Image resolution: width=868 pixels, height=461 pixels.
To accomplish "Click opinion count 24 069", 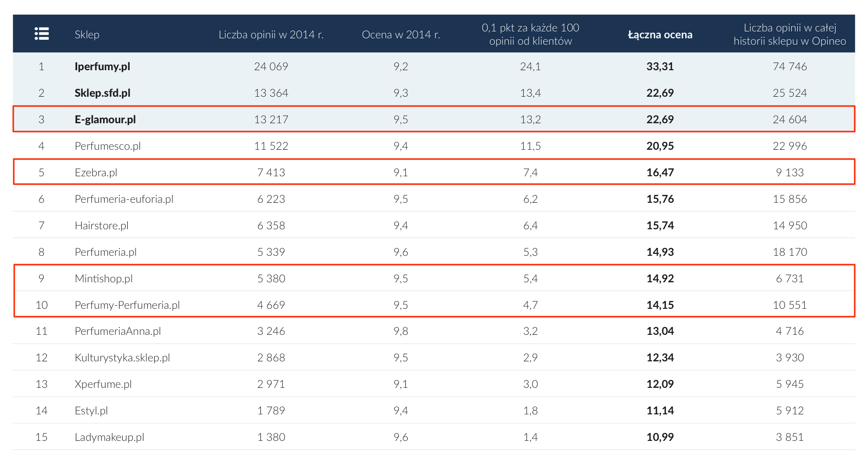I will pos(271,66).
